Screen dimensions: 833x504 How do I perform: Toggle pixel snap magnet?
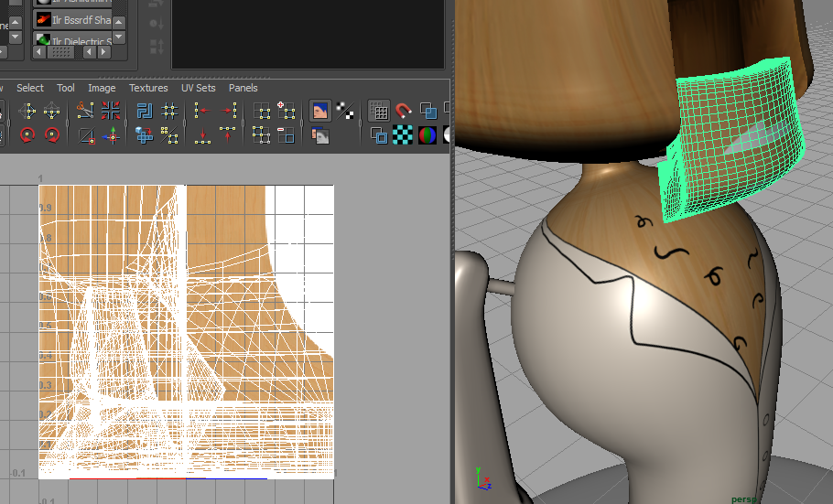pos(404,111)
